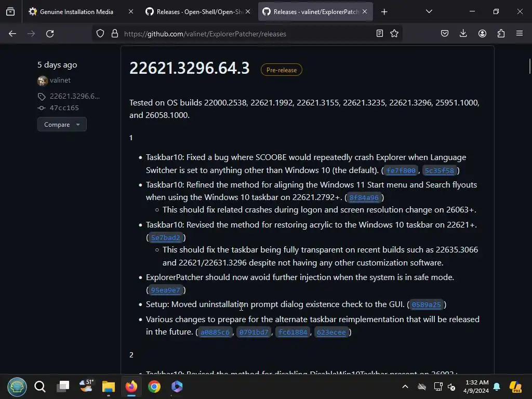Open commit 623ecee

331,332
